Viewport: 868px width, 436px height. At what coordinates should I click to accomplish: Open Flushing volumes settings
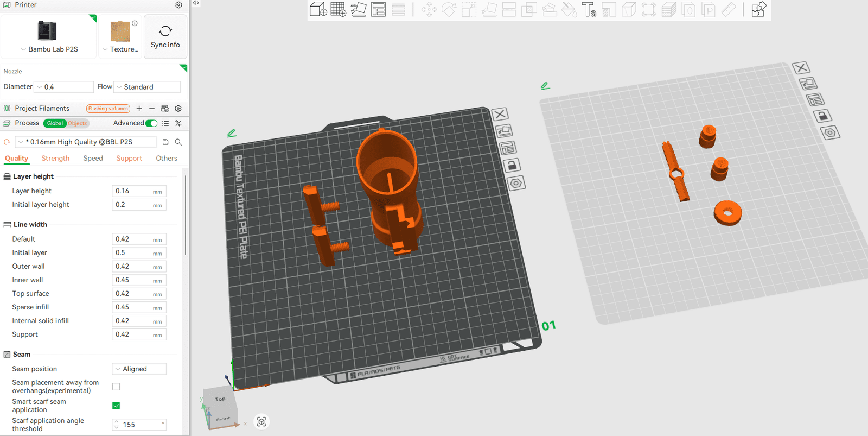click(x=108, y=109)
